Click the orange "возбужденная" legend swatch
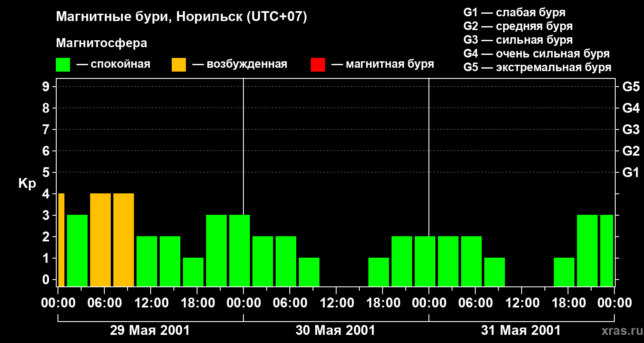 tap(179, 65)
